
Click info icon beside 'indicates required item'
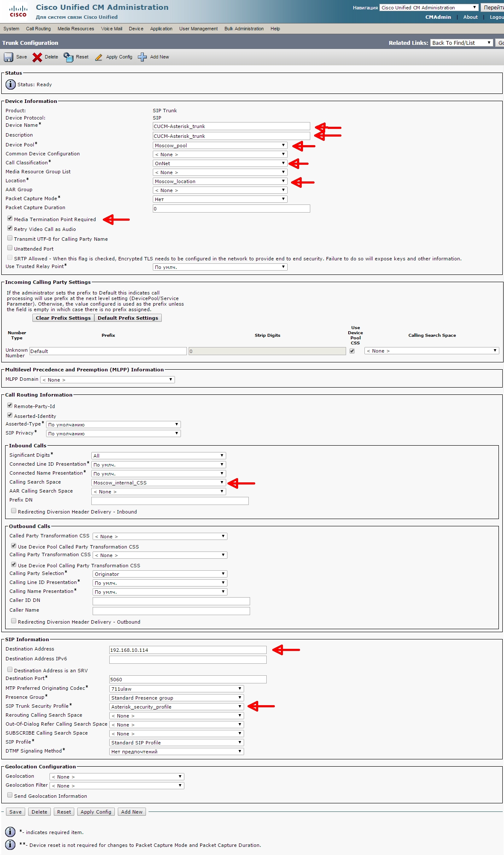(10, 832)
